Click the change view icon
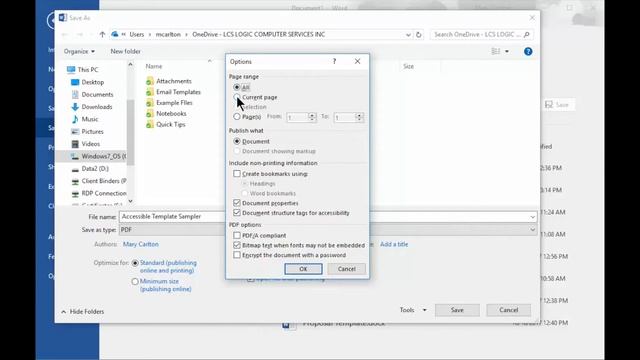 click(496, 51)
